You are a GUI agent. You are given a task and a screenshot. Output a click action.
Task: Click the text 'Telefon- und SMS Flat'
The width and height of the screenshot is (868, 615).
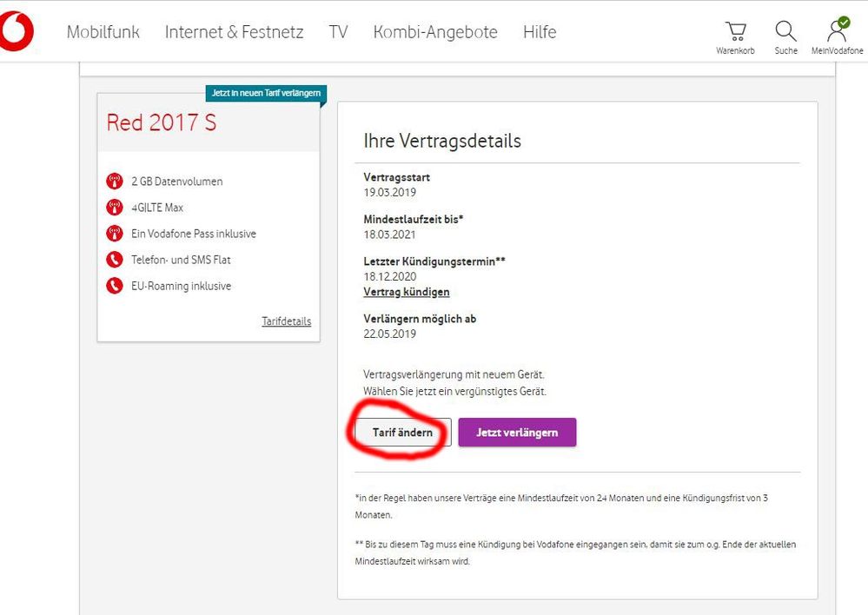pyautogui.click(x=181, y=260)
